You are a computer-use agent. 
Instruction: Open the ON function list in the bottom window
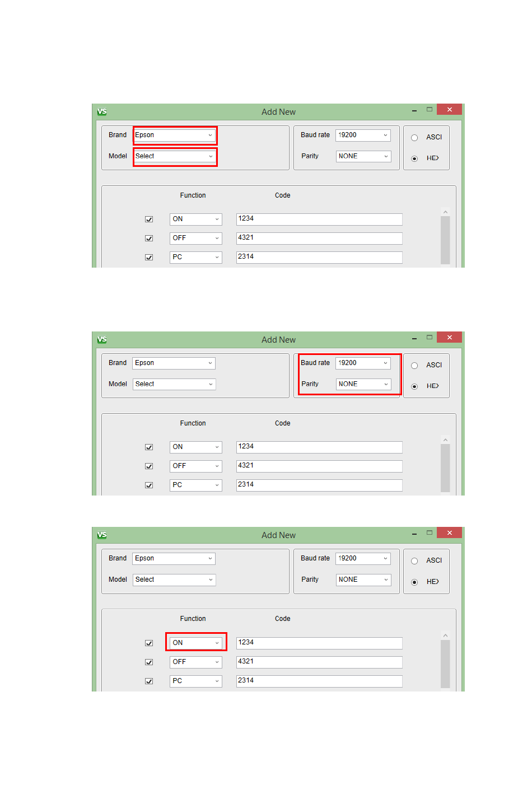(x=196, y=643)
